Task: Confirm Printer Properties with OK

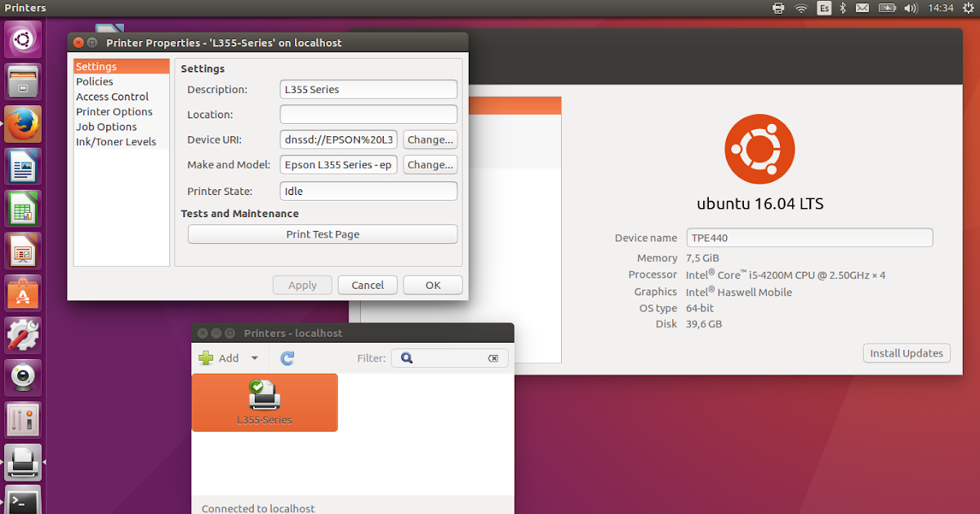Action: point(433,285)
